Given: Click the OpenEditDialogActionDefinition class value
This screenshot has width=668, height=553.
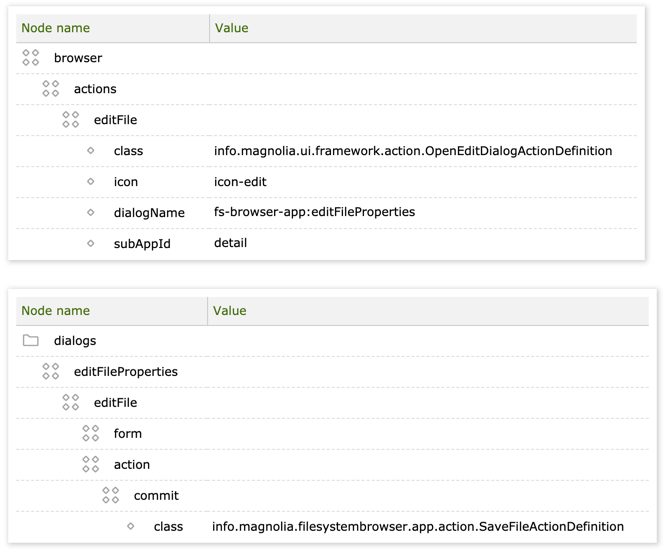Looking at the screenshot, I should tap(413, 151).
